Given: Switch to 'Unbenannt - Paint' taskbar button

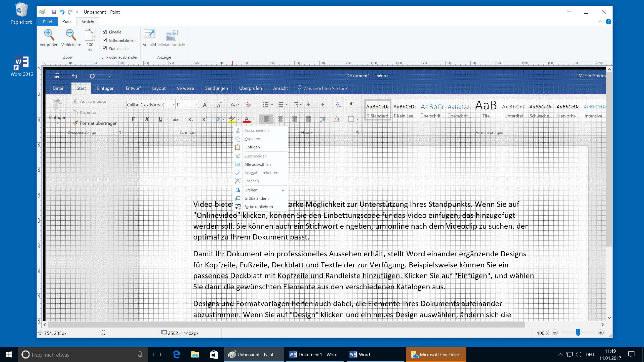Looking at the screenshot, I should point(254,355).
